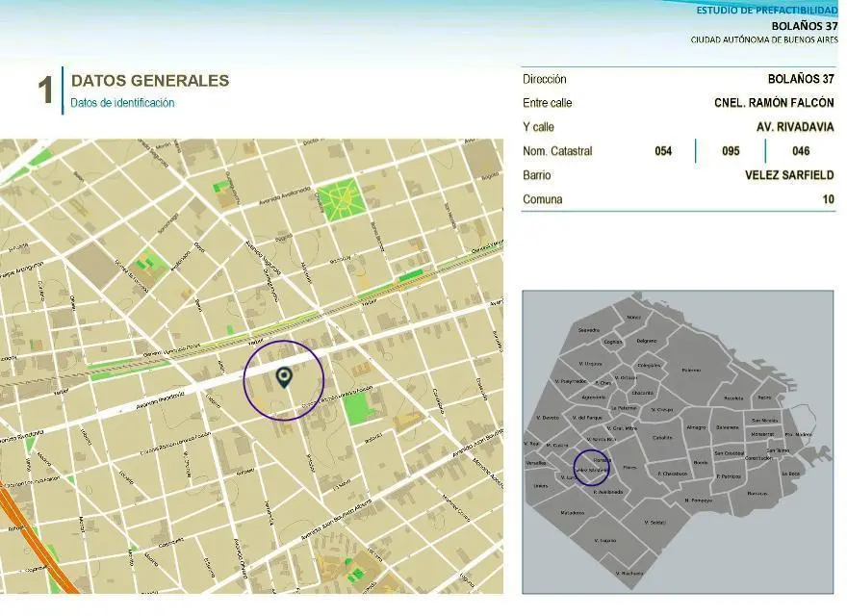Click 'Coghlan' on the neighborhoods map
The width and height of the screenshot is (847, 616).
pyautogui.click(x=613, y=342)
